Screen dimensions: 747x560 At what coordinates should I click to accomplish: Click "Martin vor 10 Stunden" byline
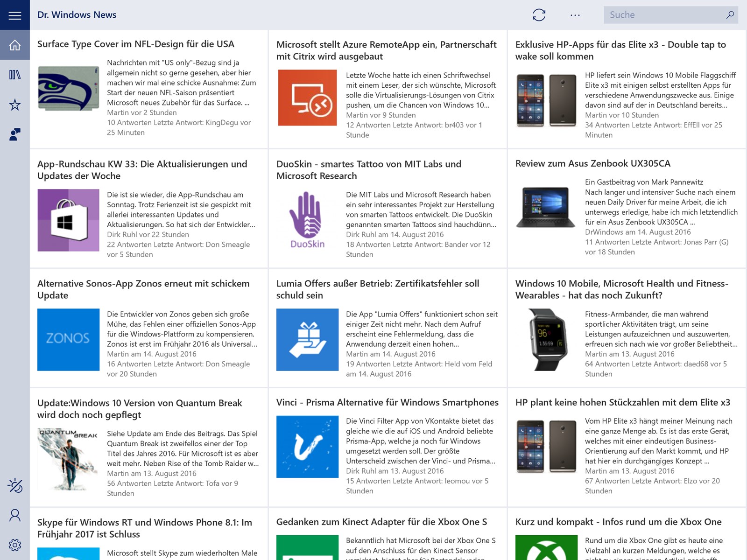622,115
